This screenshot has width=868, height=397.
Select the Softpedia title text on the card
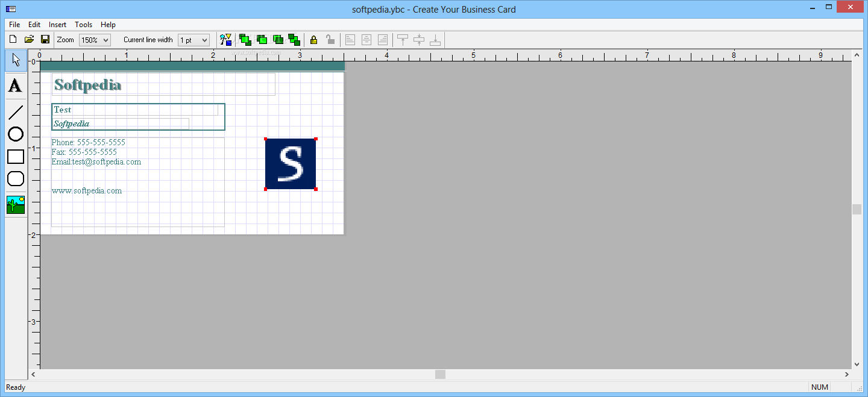88,85
